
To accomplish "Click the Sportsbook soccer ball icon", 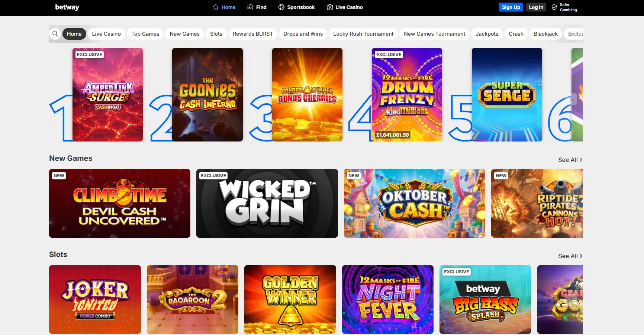I will [281, 7].
